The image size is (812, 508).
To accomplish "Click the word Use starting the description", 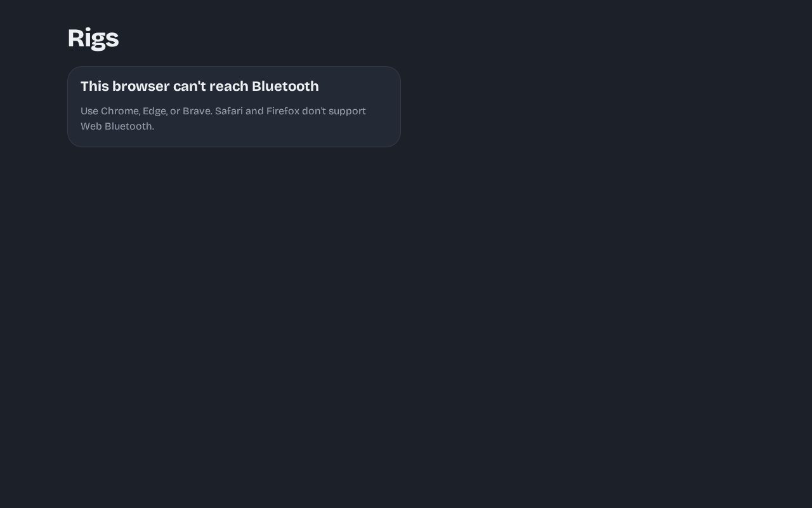I will point(89,111).
